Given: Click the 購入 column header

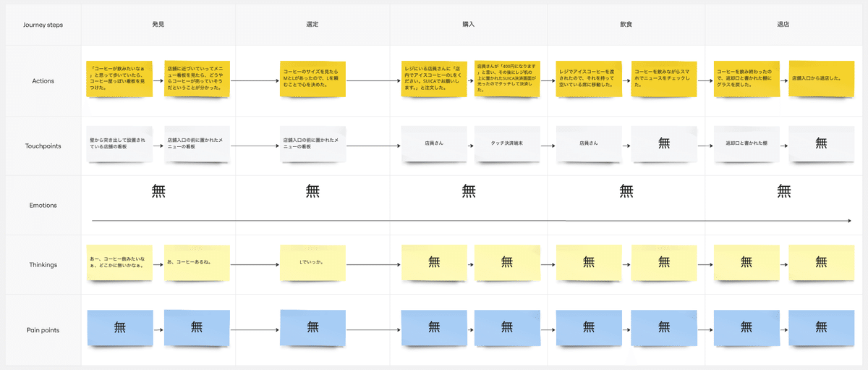Looking at the screenshot, I should pyautogui.click(x=469, y=25).
